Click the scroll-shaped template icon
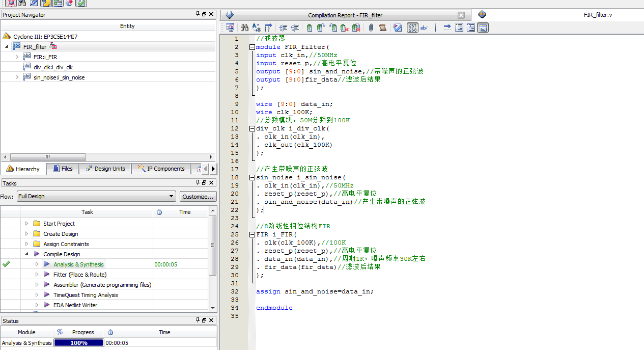The width and height of the screenshot is (644, 350). click(x=383, y=28)
